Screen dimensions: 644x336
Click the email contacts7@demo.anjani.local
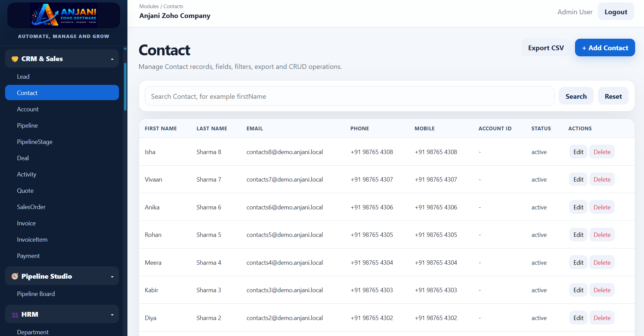pos(284,180)
